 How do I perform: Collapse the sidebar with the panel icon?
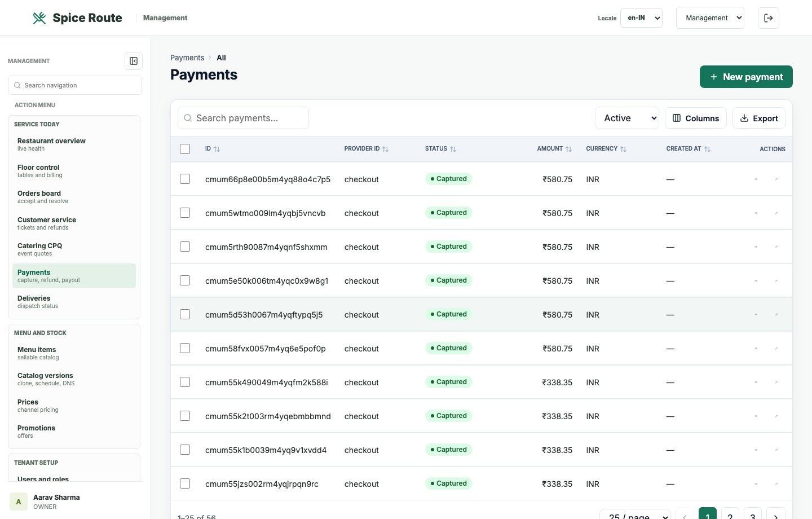[134, 61]
